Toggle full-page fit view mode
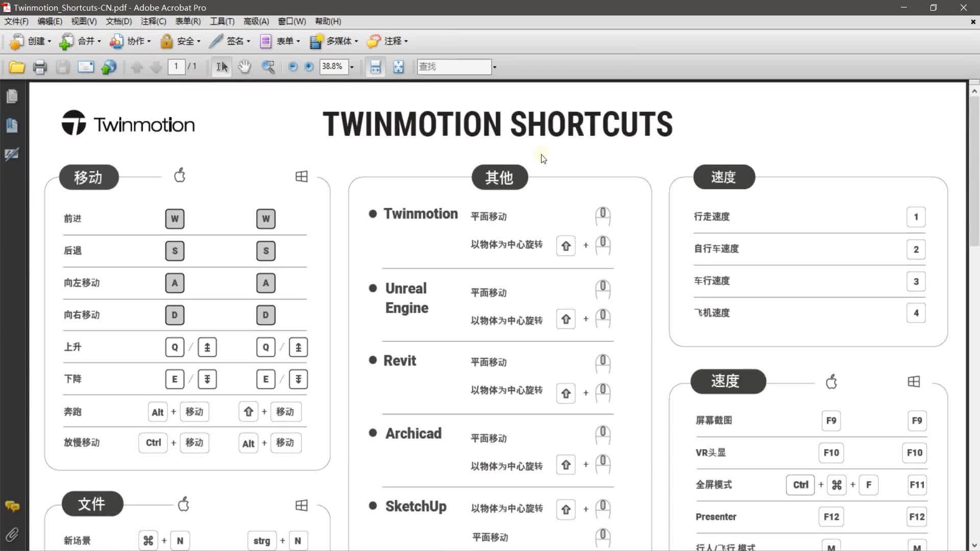The height and width of the screenshot is (551, 980). [399, 66]
